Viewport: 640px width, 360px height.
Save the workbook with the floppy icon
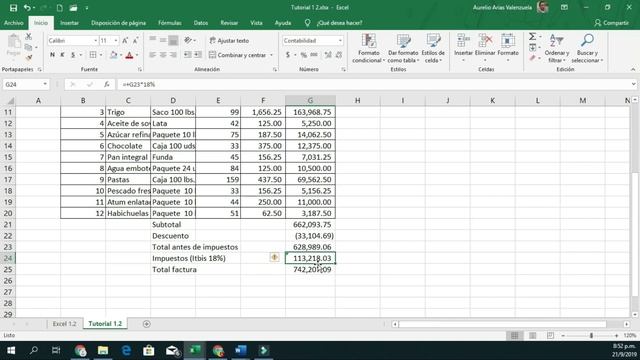(13, 8)
